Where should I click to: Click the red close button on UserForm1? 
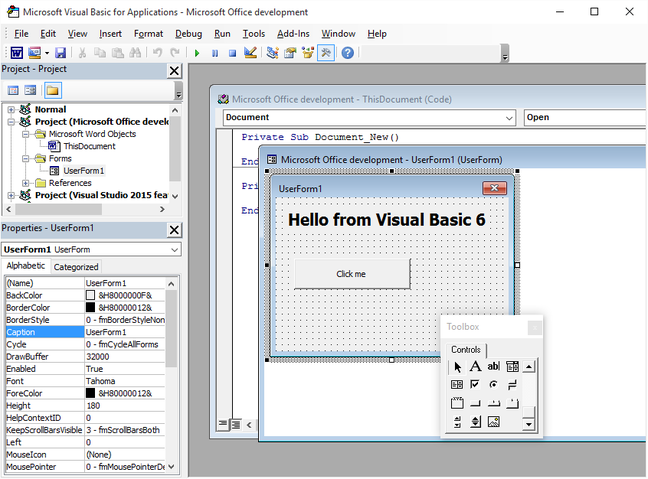[x=494, y=188]
